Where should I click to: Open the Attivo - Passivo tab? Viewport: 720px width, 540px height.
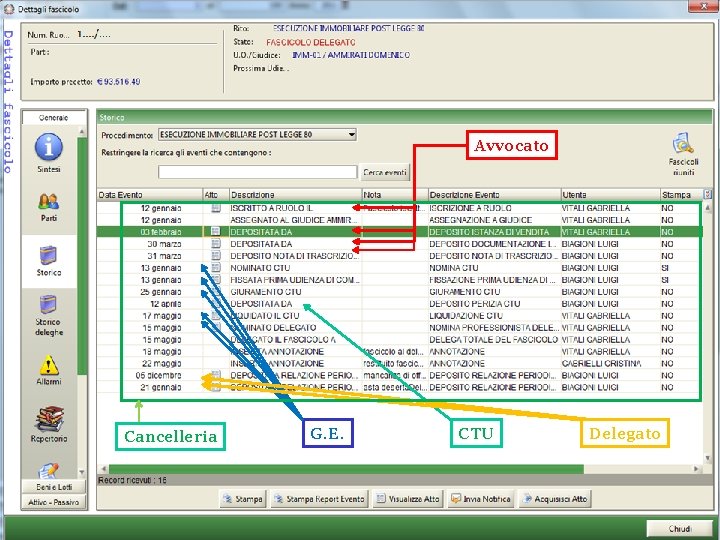click(54, 502)
